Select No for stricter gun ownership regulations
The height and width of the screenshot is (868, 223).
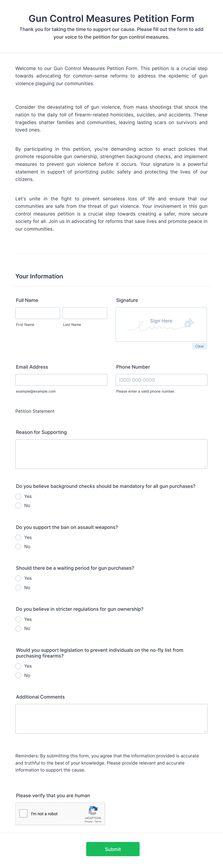click(18, 628)
